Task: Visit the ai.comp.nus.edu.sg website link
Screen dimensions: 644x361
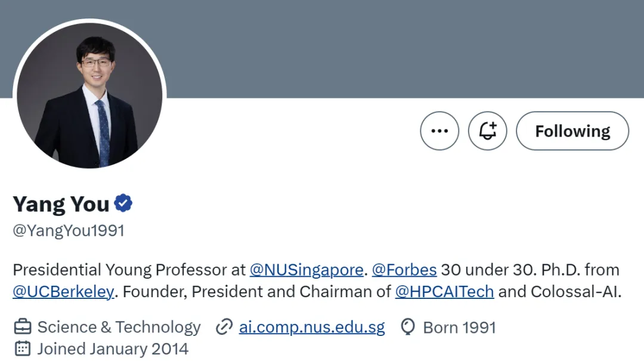Action: click(x=312, y=327)
